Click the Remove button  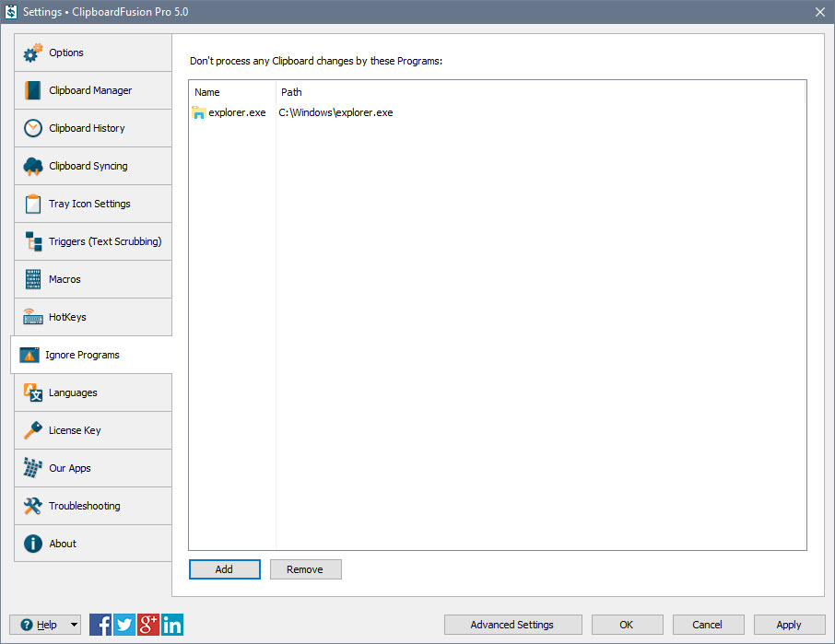(x=306, y=569)
